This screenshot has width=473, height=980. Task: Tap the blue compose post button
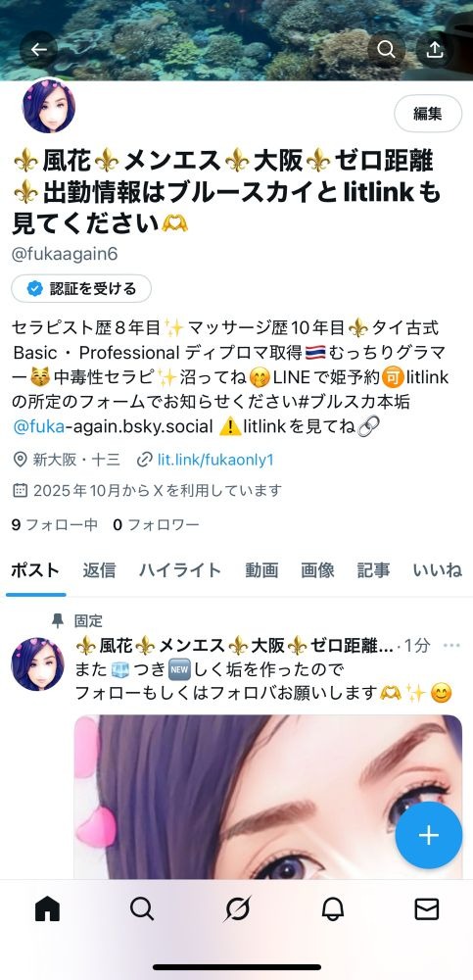tap(429, 835)
